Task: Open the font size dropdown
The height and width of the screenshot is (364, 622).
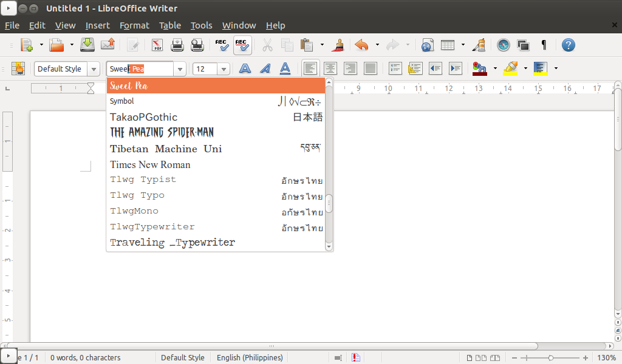Action: [223, 69]
